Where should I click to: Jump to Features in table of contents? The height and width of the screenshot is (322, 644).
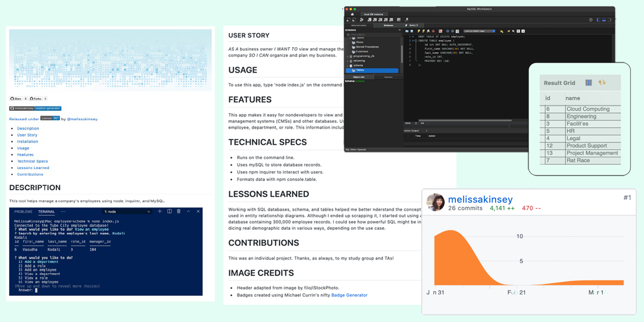26,154
